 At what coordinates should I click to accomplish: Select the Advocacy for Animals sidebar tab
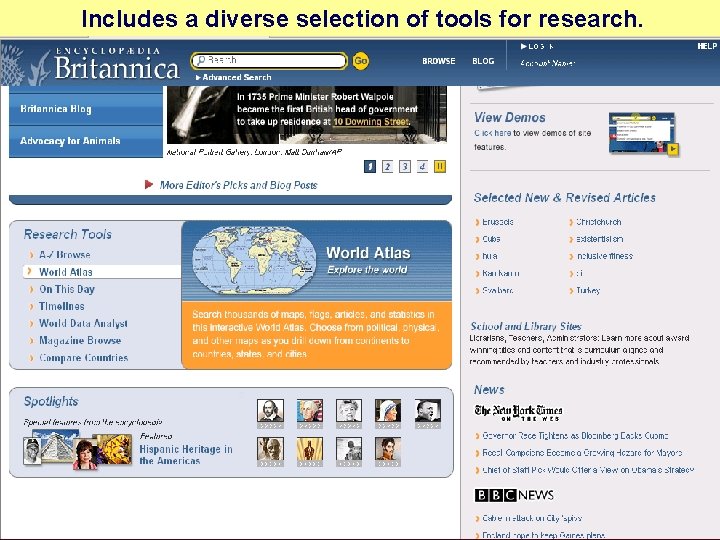click(x=86, y=141)
